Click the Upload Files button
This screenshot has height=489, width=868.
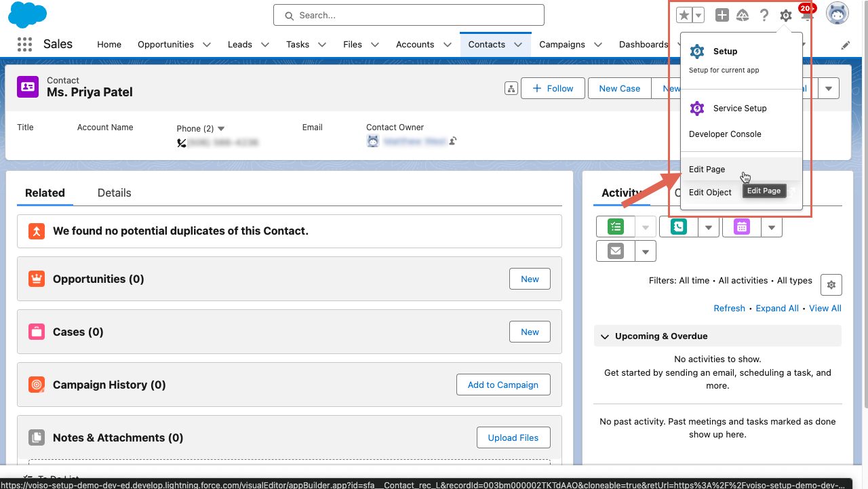[513, 437]
